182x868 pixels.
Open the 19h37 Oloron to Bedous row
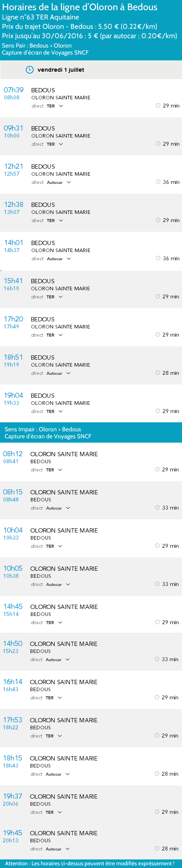[x=91, y=804]
